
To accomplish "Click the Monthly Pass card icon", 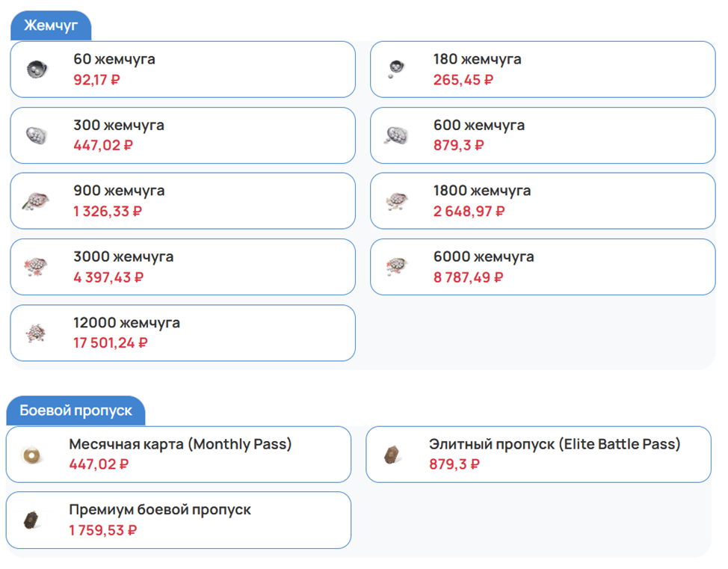I will (31, 455).
